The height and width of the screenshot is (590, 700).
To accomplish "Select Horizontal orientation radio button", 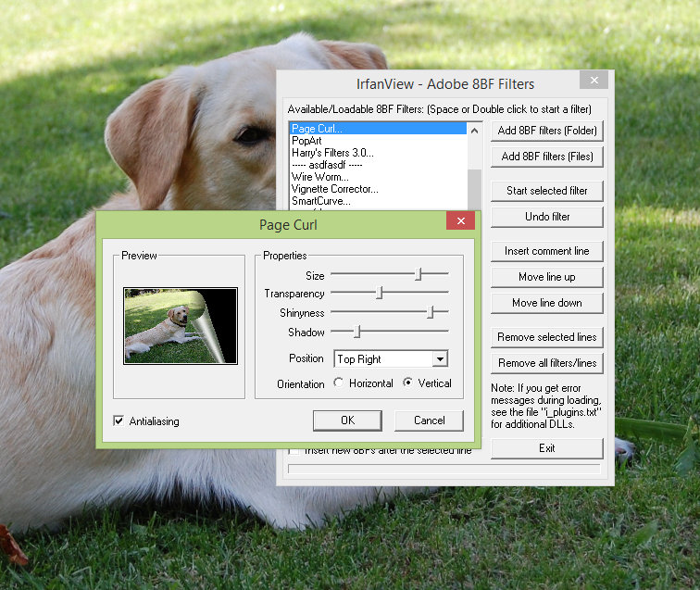I will [x=339, y=383].
